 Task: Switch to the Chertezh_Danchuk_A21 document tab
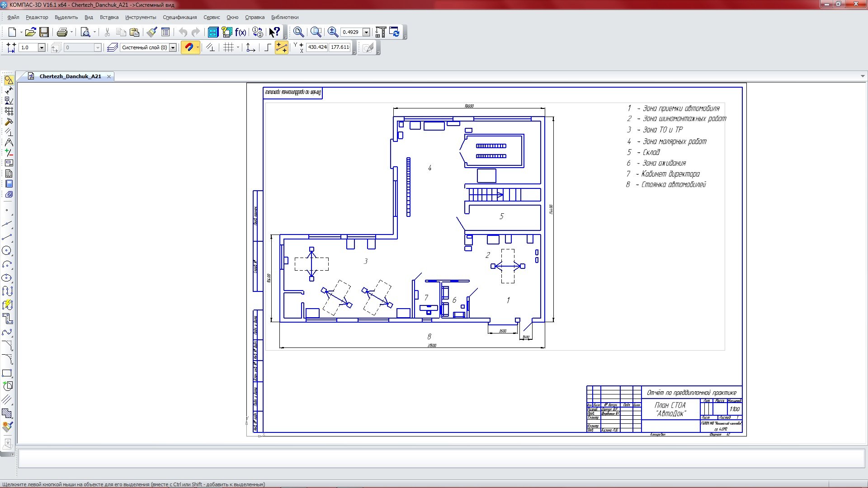70,76
